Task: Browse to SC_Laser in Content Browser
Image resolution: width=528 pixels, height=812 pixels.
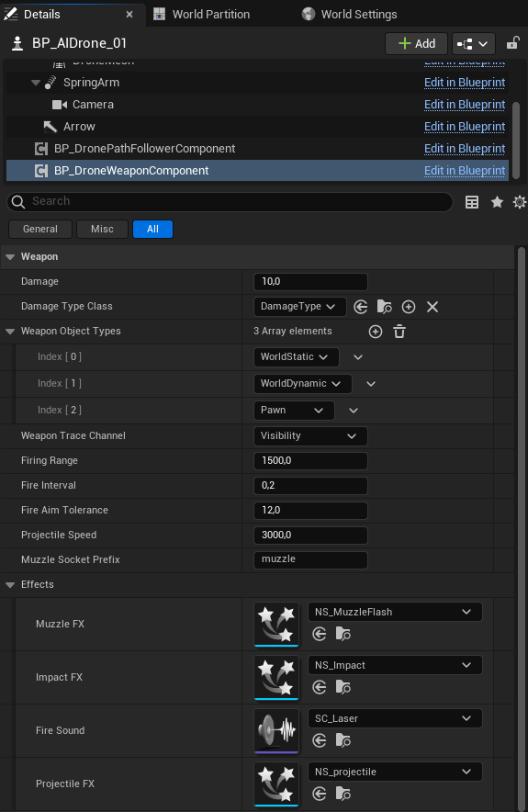Action: click(343, 740)
